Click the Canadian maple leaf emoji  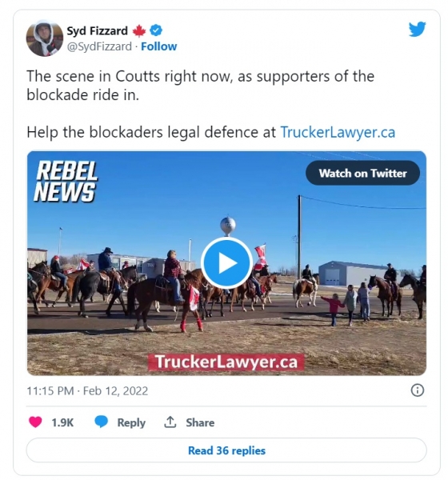[x=139, y=31]
